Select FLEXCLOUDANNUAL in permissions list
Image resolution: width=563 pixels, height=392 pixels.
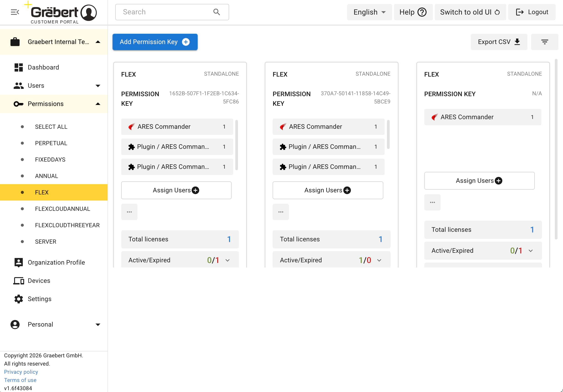[63, 209]
